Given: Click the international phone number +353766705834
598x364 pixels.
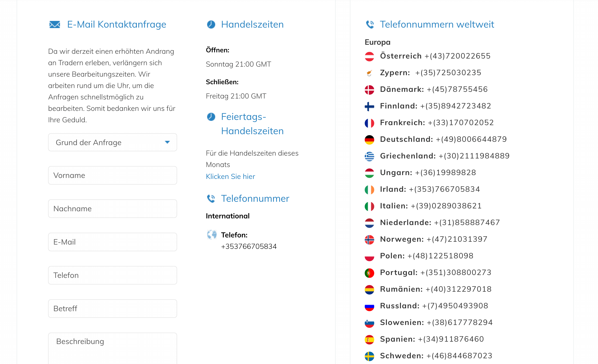Looking at the screenshot, I should (x=249, y=246).
